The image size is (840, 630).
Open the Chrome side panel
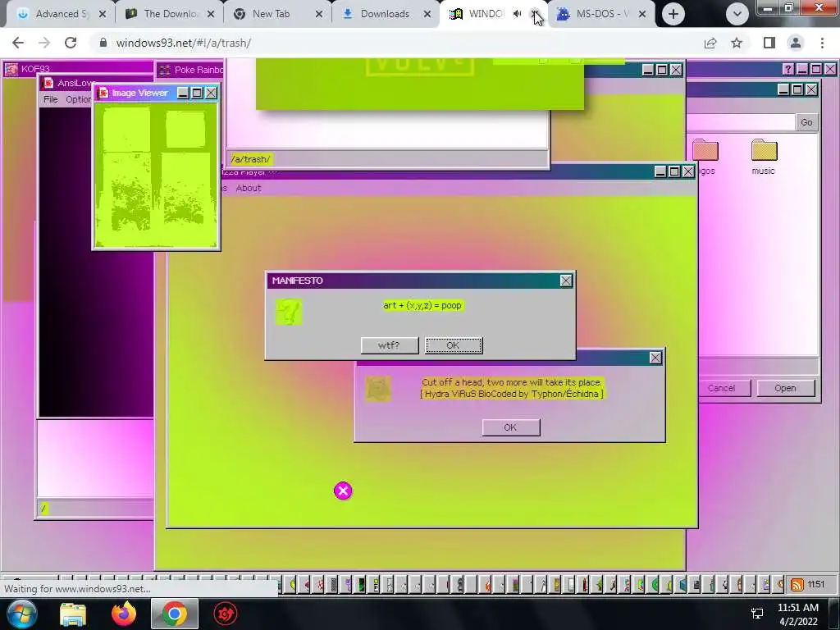coord(769,43)
